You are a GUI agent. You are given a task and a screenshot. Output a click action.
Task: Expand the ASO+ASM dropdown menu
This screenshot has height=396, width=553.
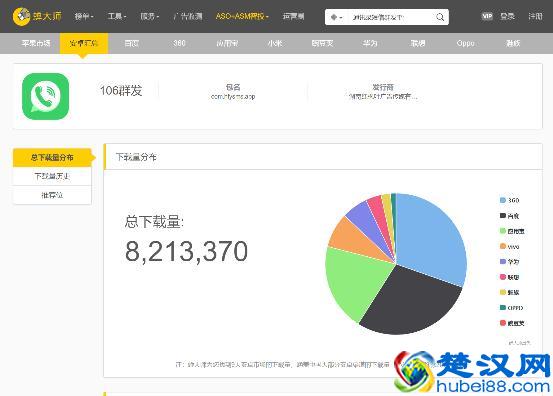point(242,16)
